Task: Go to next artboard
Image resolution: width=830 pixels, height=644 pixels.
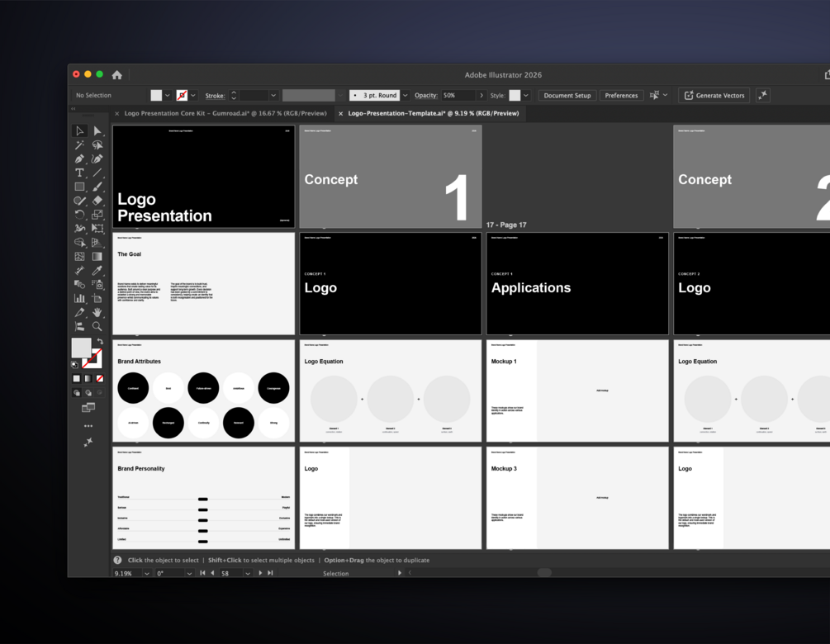Action: 260,573
